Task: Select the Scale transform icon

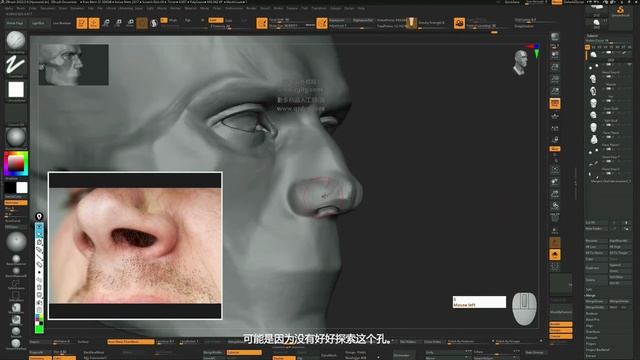Action: click(x=118, y=23)
